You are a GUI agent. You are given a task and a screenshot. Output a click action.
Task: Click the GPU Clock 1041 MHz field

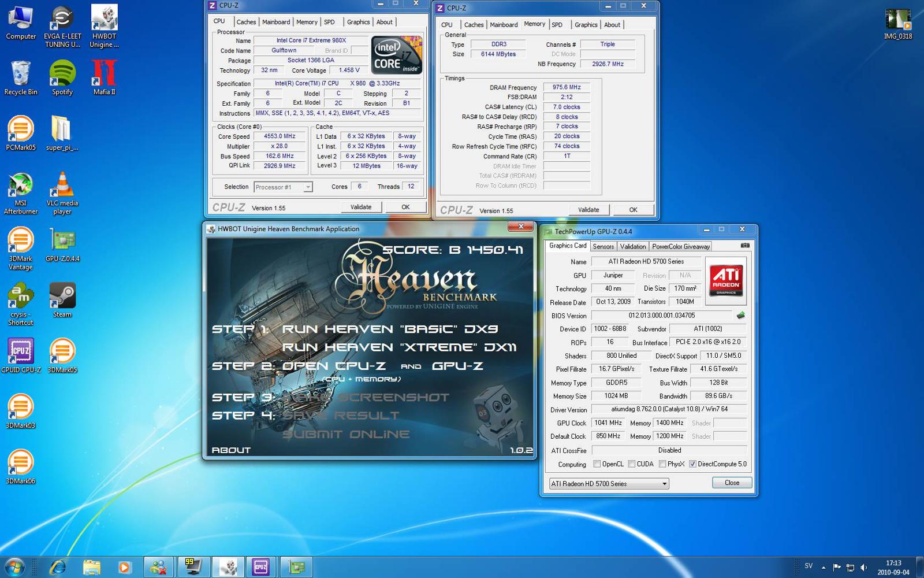608,423
